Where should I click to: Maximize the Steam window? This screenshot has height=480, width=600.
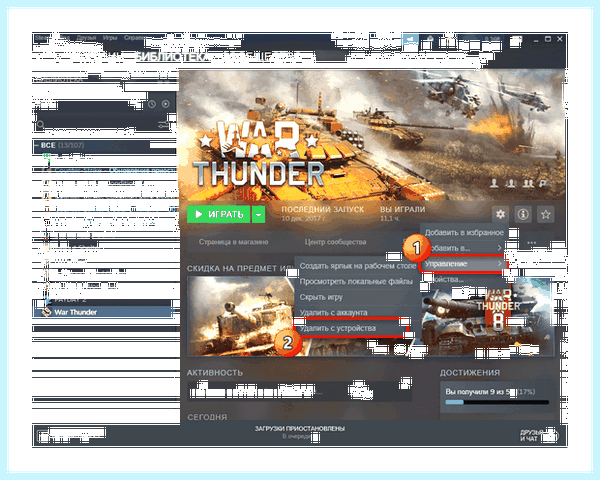click(x=548, y=39)
